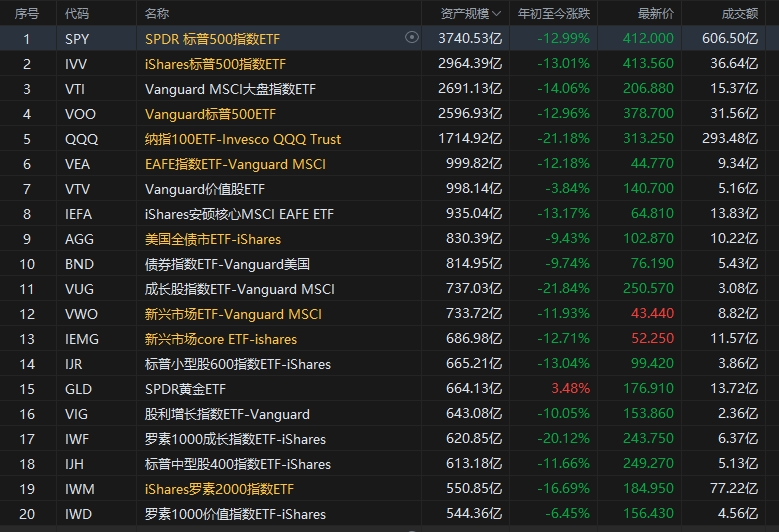
Task: Click the VTI row Vanguard MSCI大盘指数ETF
Action: pos(230,89)
